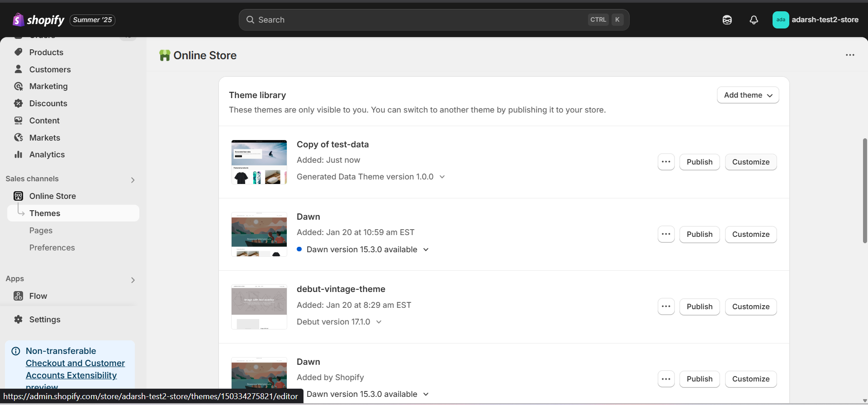Open the Sidekick assistant icon
This screenshot has width=868, height=405.
[727, 20]
